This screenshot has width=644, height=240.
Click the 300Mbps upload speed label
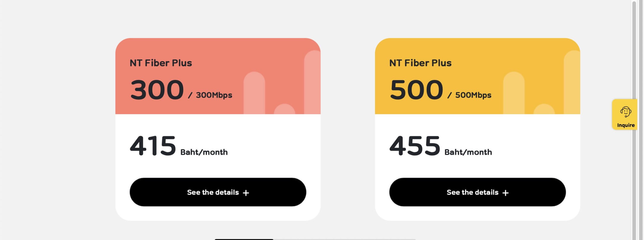214,95
